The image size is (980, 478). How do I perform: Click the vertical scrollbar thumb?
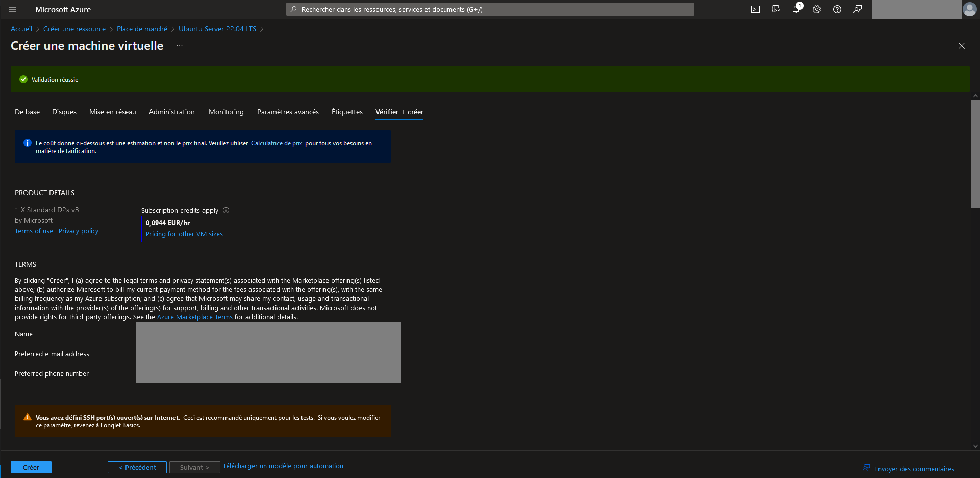[x=975, y=154]
